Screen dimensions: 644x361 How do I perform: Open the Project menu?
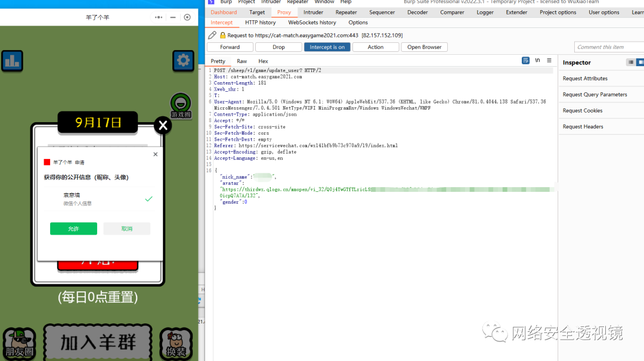click(246, 2)
